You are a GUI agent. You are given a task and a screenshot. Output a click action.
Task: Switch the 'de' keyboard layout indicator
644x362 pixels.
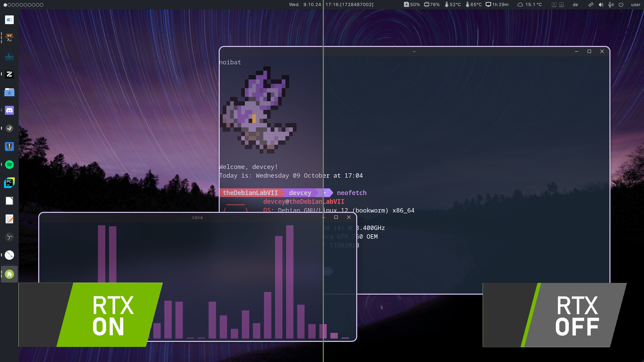575,5
